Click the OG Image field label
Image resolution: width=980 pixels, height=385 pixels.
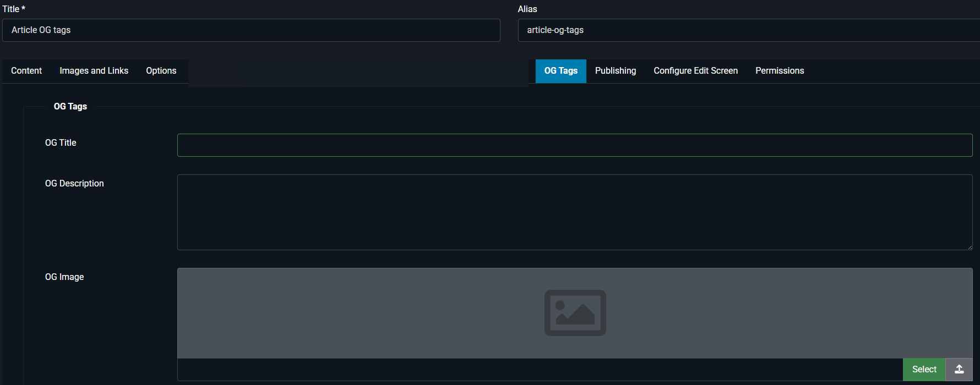64,277
